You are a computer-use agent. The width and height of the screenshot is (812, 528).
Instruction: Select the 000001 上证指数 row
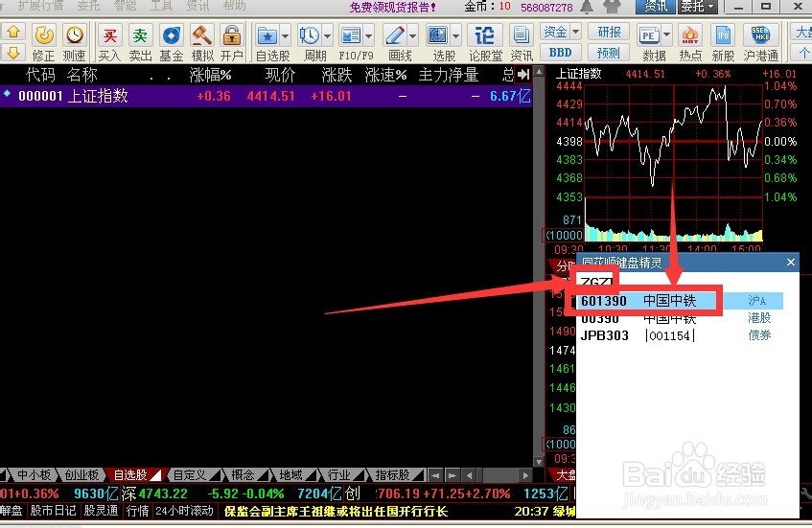click(267, 96)
